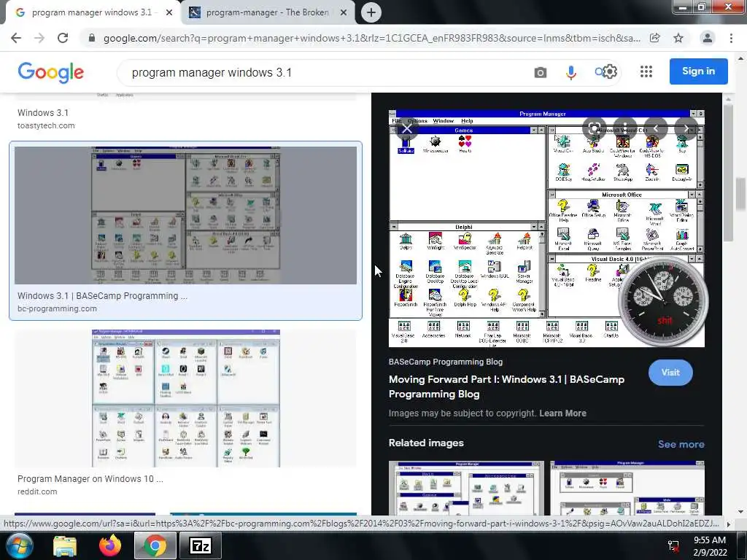Click the 'Learn More' copyright link
747x560 pixels.
[x=562, y=413]
